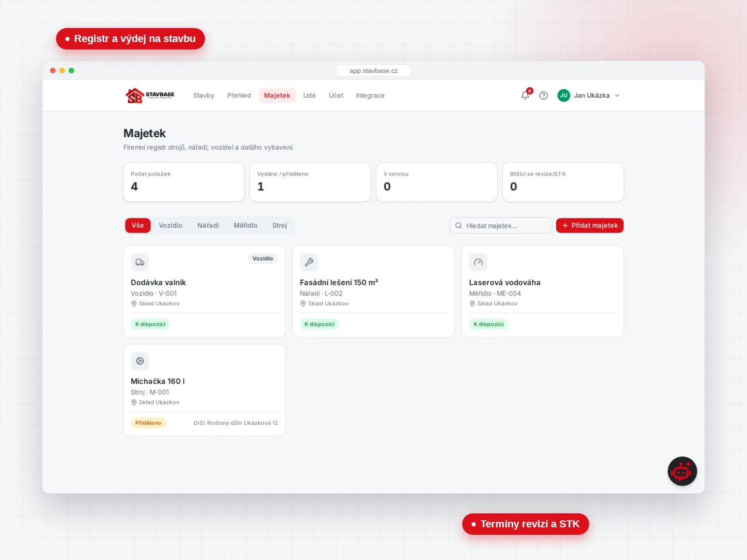Click the Hledat majetek search field
Image resolution: width=747 pixels, height=560 pixels.
pos(500,225)
